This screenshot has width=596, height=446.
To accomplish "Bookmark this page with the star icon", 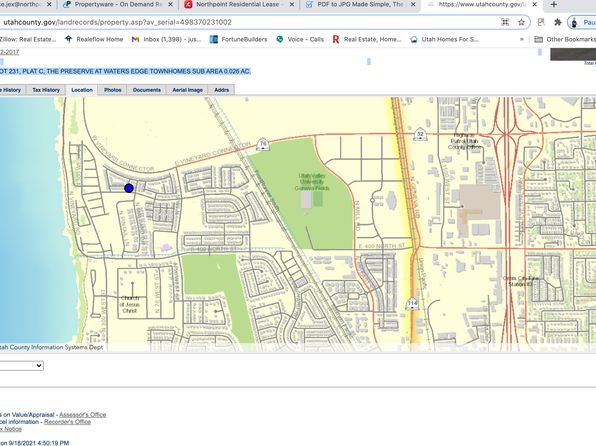I will click(521, 22).
